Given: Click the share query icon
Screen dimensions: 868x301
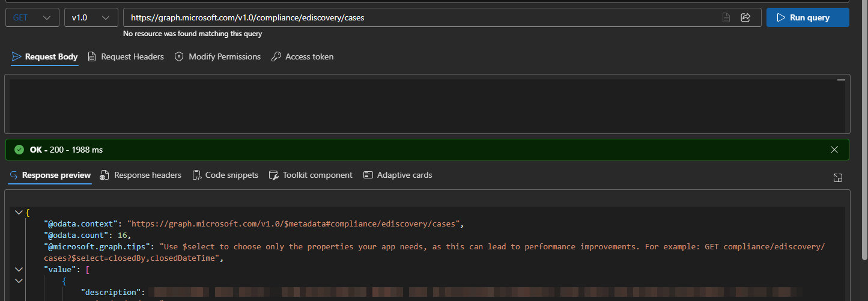Looking at the screenshot, I should (745, 17).
